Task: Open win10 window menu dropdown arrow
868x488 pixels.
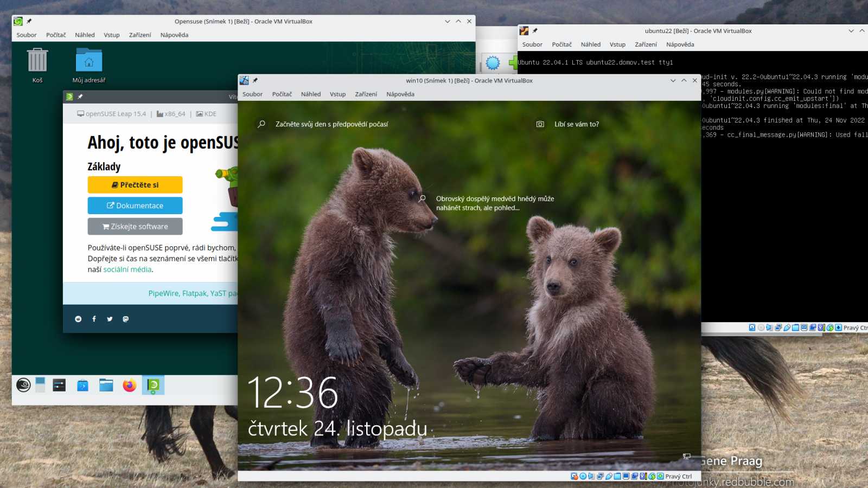Action: coord(673,80)
